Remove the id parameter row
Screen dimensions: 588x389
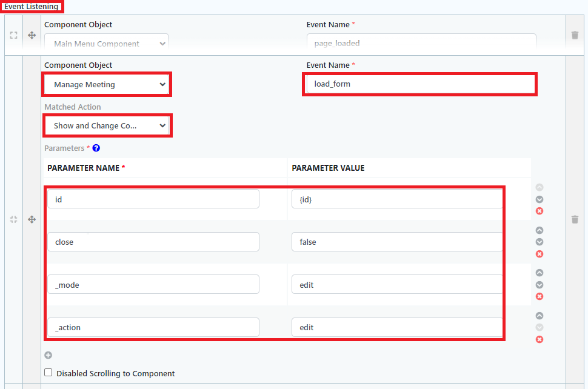pyautogui.click(x=540, y=211)
